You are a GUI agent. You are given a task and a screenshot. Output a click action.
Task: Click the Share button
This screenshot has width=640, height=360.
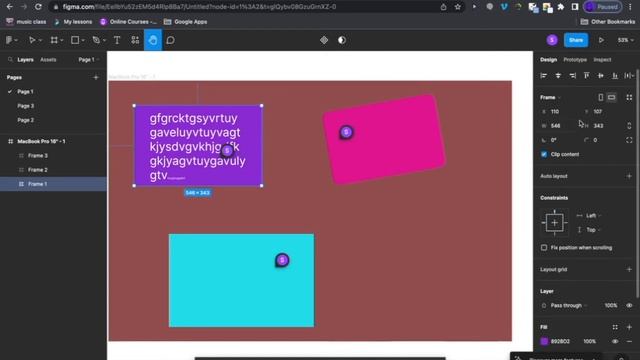pos(576,40)
